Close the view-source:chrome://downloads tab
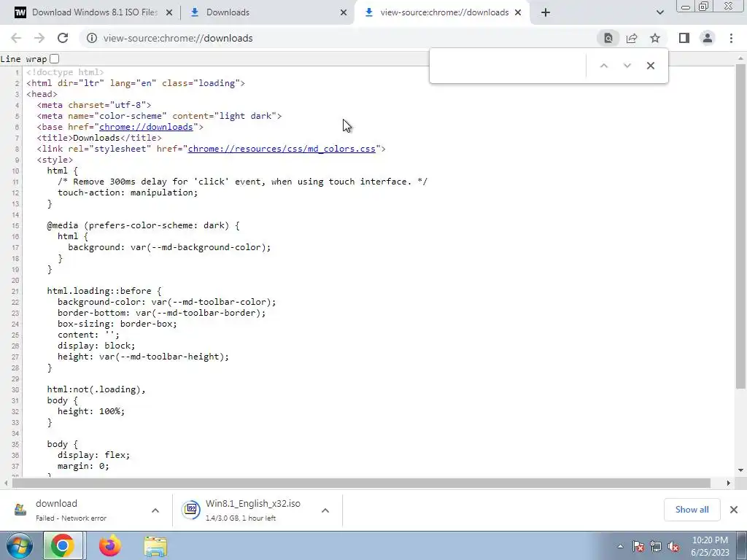The width and height of the screenshot is (747, 560). click(x=518, y=12)
